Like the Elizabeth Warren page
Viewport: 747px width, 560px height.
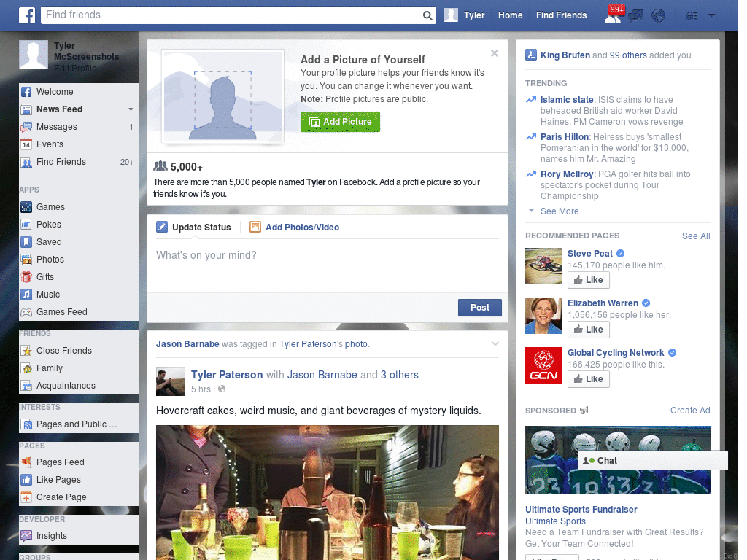(x=589, y=330)
